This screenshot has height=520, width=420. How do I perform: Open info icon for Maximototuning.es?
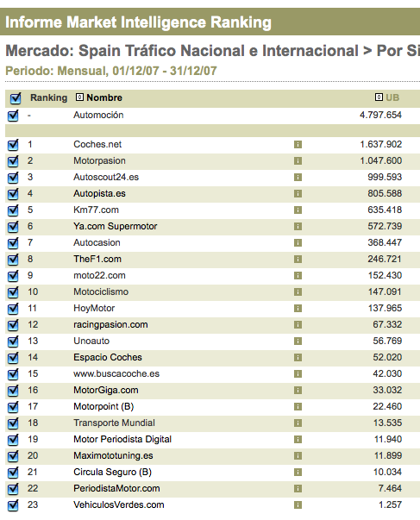pyautogui.click(x=298, y=456)
